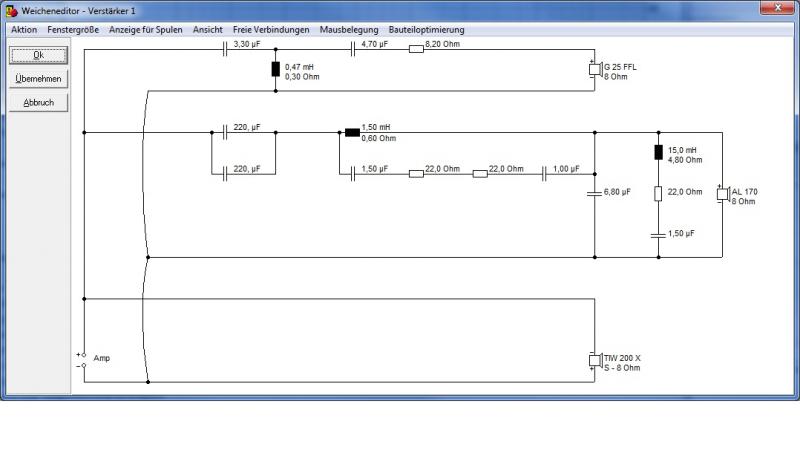Select the 4,70 µF capacitor symbol
The width and height of the screenshot is (800, 456).
353,49
